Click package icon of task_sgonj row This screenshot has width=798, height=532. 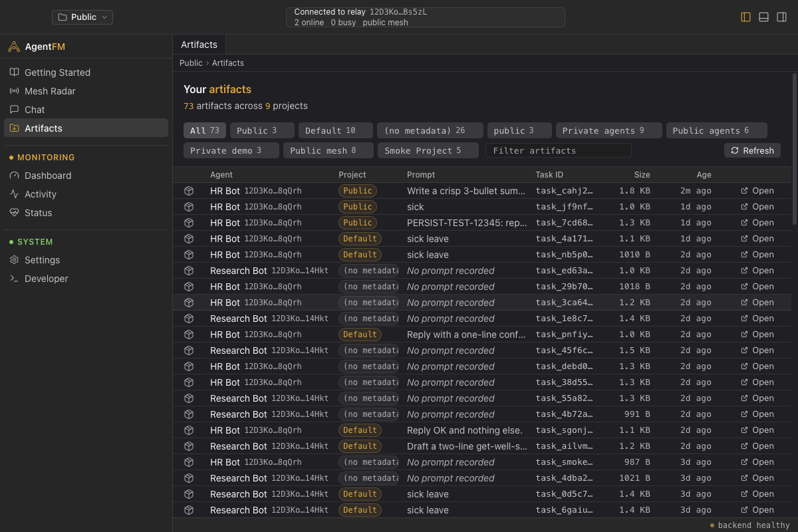189,430
